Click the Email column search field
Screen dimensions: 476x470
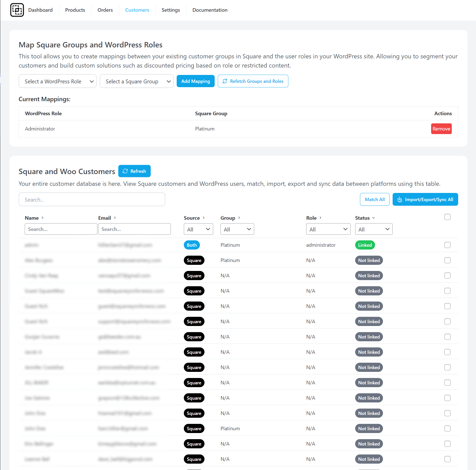134,229
